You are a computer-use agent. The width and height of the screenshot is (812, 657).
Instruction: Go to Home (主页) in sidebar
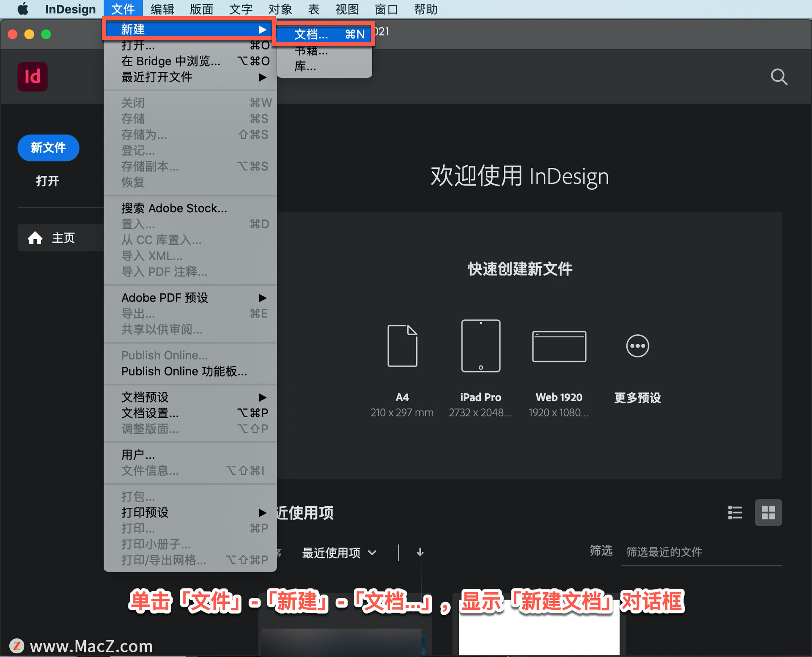tap(60, 238)
